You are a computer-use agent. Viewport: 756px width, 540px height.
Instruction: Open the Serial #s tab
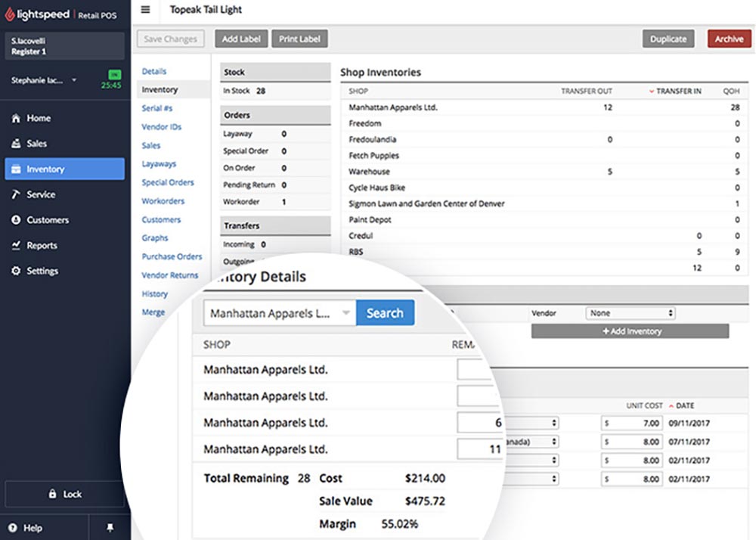click(x=157, y=108)
